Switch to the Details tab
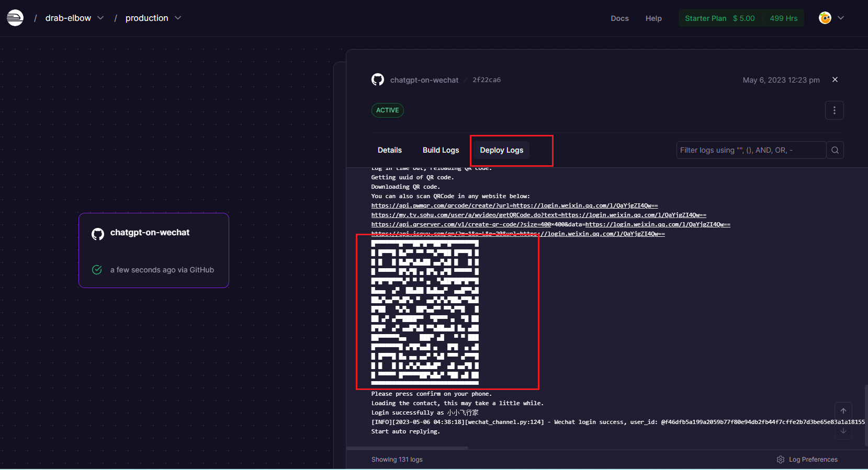 point(390,150)
